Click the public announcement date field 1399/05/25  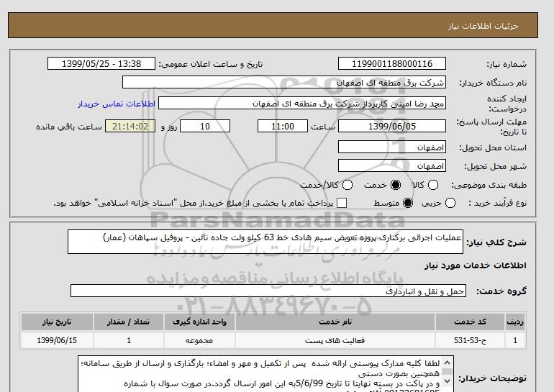coord(101,63)
